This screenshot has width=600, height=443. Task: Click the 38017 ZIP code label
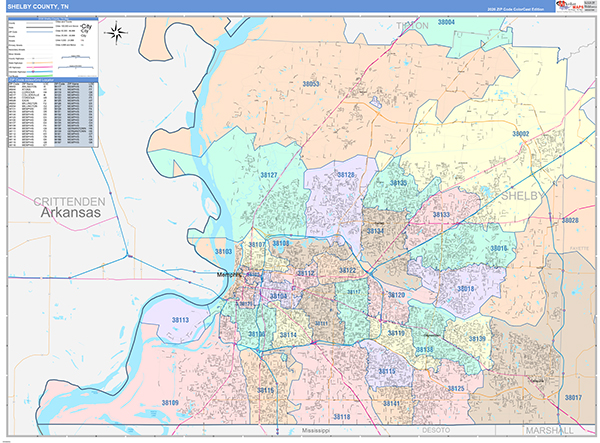pos(572,397)
